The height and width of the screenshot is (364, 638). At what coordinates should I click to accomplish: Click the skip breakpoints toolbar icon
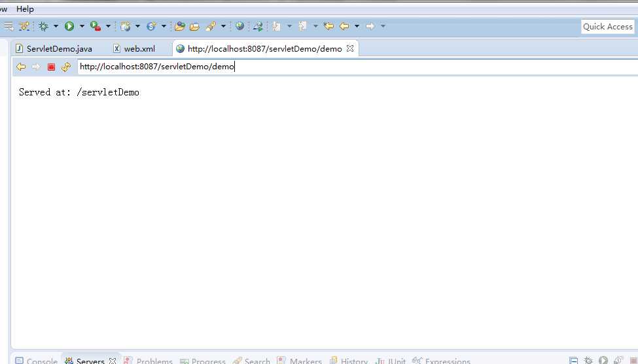(x=24, y=26)
